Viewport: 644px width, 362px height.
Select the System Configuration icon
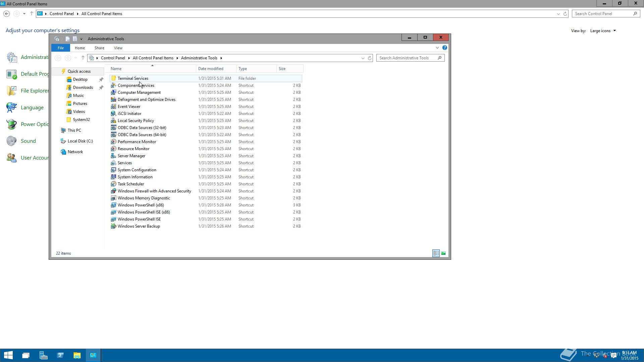point(114,170)
